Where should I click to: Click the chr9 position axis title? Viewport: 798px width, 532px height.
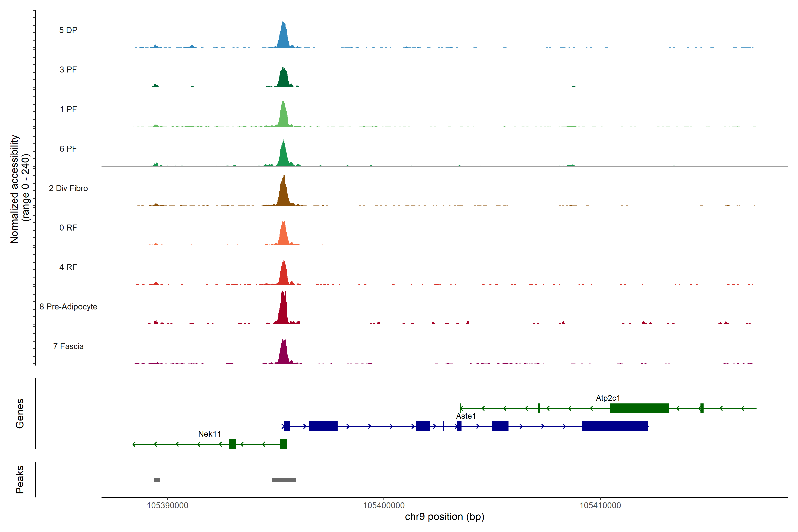click(444, 517)
